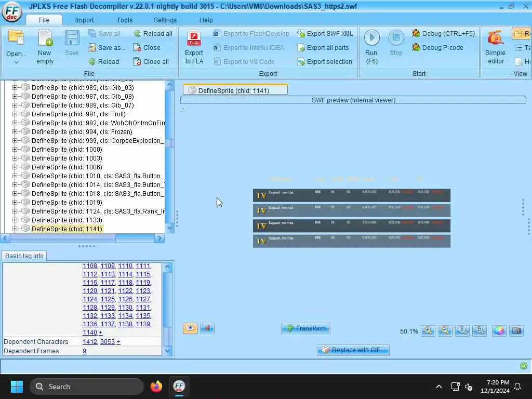Expand DefineSprite chid 987 Gib_08 node

15,96
